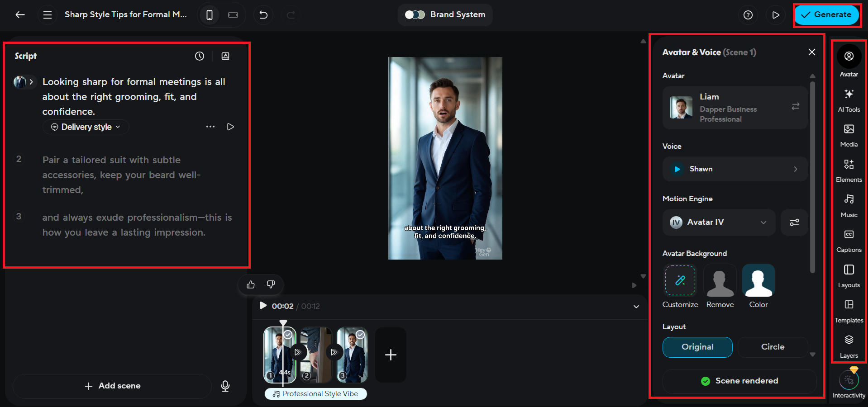
Task: Select scene 1 thumbnail in timeline
Action: click(280, 355)
